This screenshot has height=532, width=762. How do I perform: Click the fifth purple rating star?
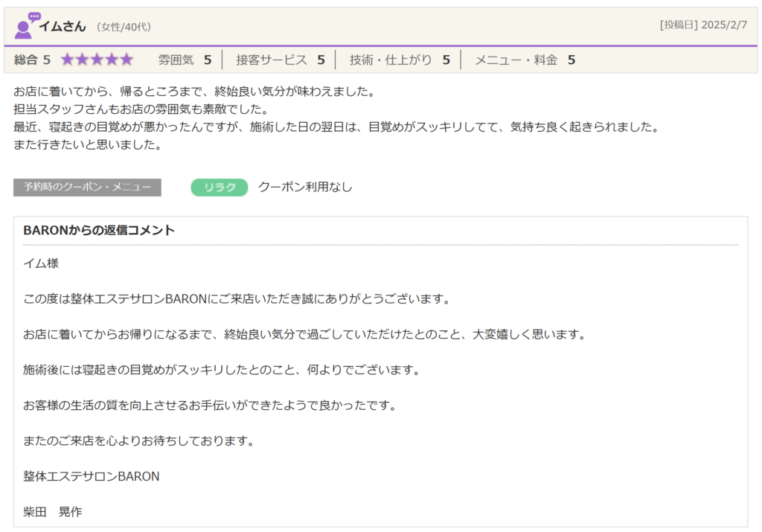pos(127,60)
